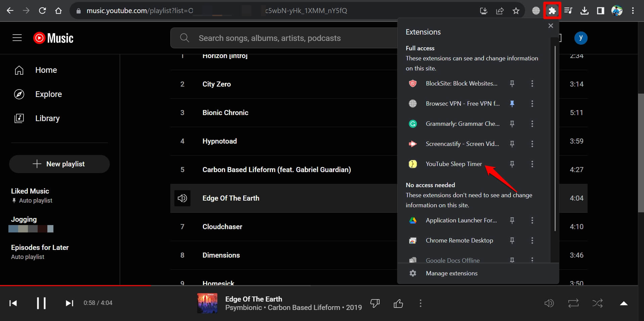Open the browser home page
Image resolution: width=644 pixels, height=321 pixels.
[x=58, y=11]
